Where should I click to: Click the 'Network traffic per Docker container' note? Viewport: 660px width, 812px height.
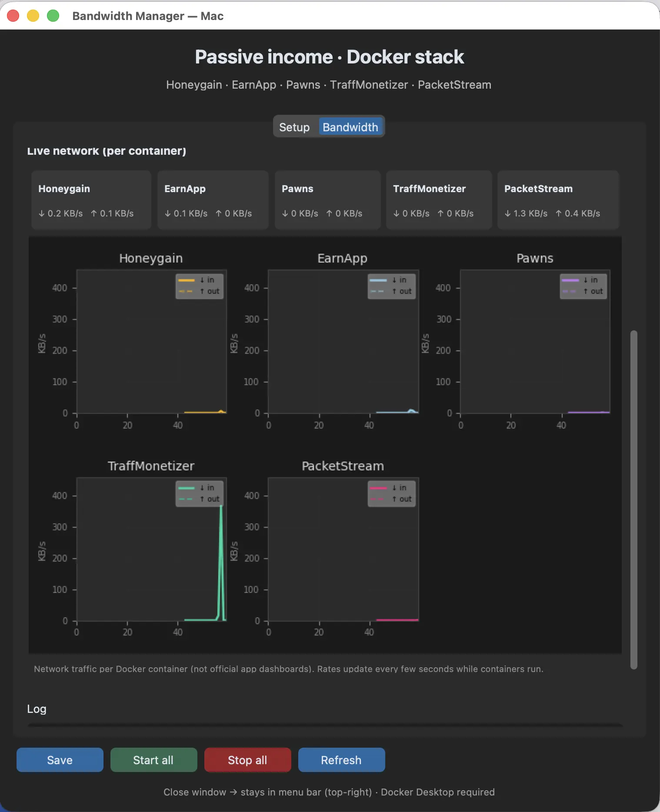289,669
